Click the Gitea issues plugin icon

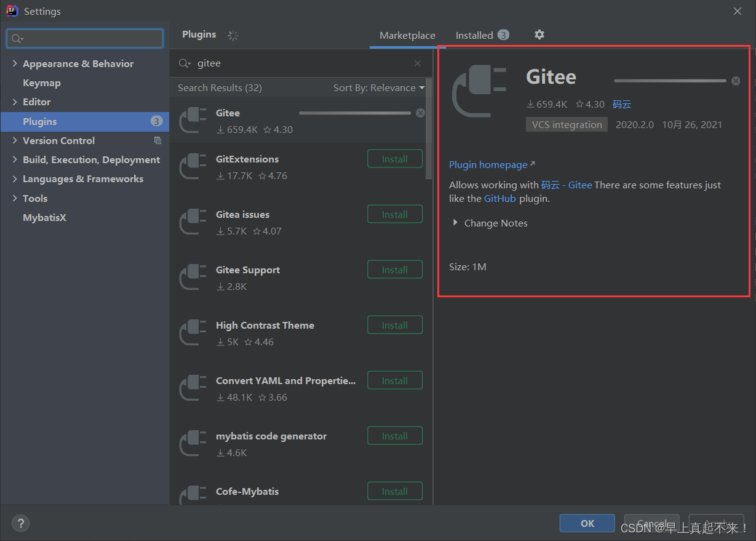[x=193, y=222]
